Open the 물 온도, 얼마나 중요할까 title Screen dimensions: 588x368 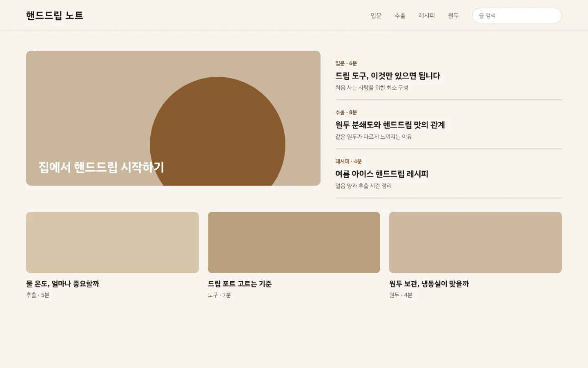pos(63,284)
